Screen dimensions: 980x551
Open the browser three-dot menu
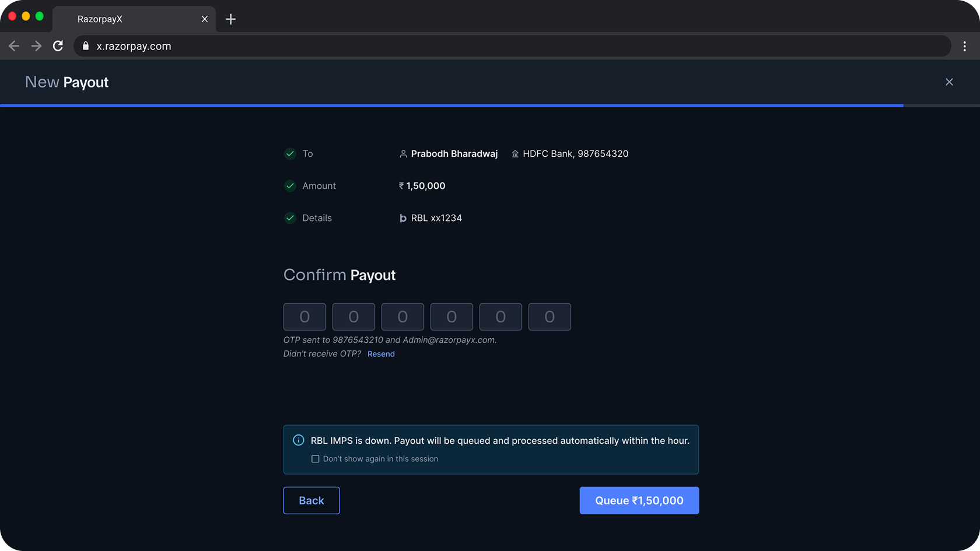pyautogui.click(x=964, y=46)
